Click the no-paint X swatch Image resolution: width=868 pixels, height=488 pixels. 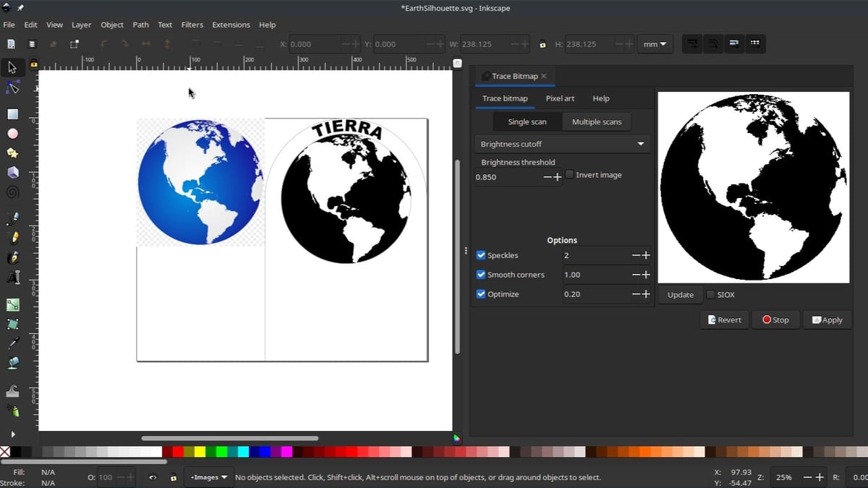pos(5,452)
